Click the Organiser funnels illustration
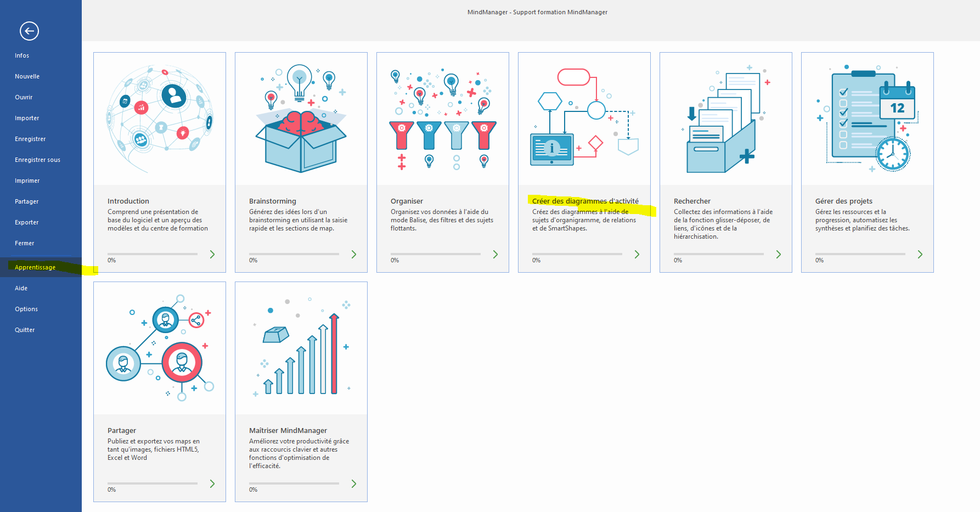Viewport: 980px width, 512px height. tap(442, 119)
